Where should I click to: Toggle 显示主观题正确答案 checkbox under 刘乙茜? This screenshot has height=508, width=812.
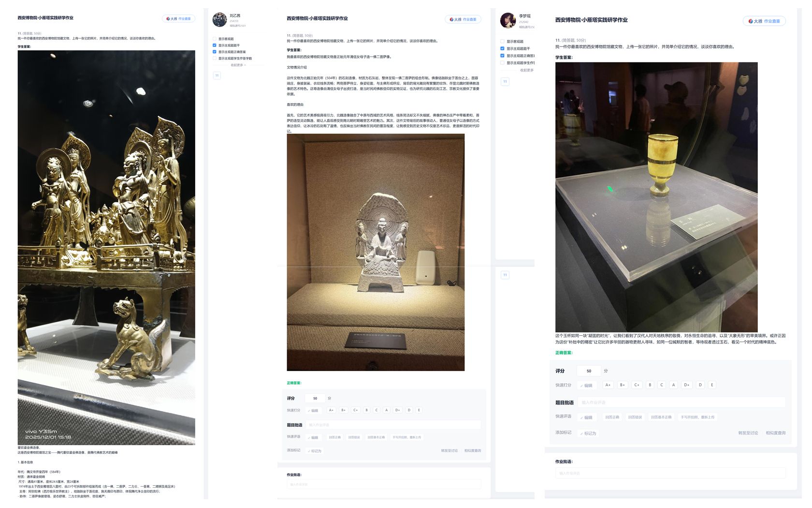215,52
